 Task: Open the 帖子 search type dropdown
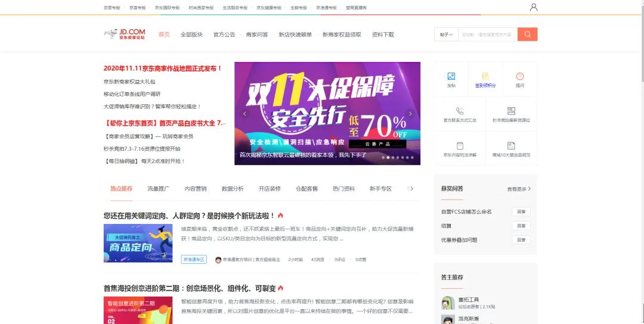point(446,35)
